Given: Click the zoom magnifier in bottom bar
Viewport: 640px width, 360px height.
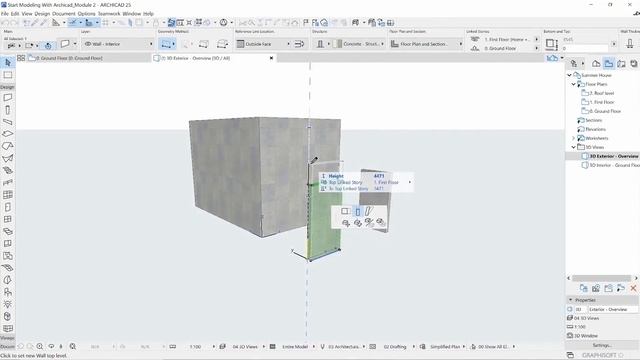Looking at the screenshot, I should [x=40, y=347].
